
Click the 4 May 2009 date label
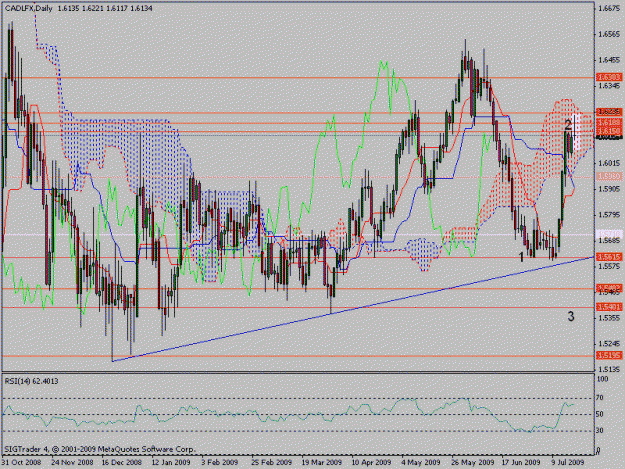click(x=421, y=462)
